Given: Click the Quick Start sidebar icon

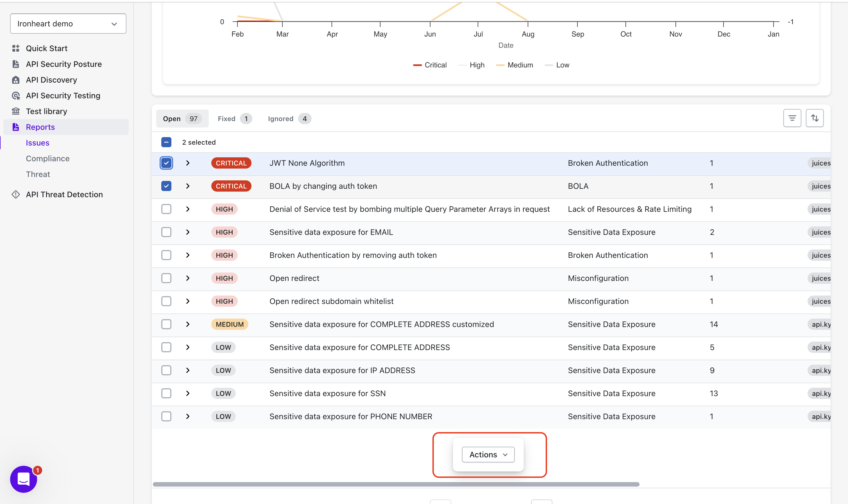Looking at the screenshot, I should (x=16, y=48).
